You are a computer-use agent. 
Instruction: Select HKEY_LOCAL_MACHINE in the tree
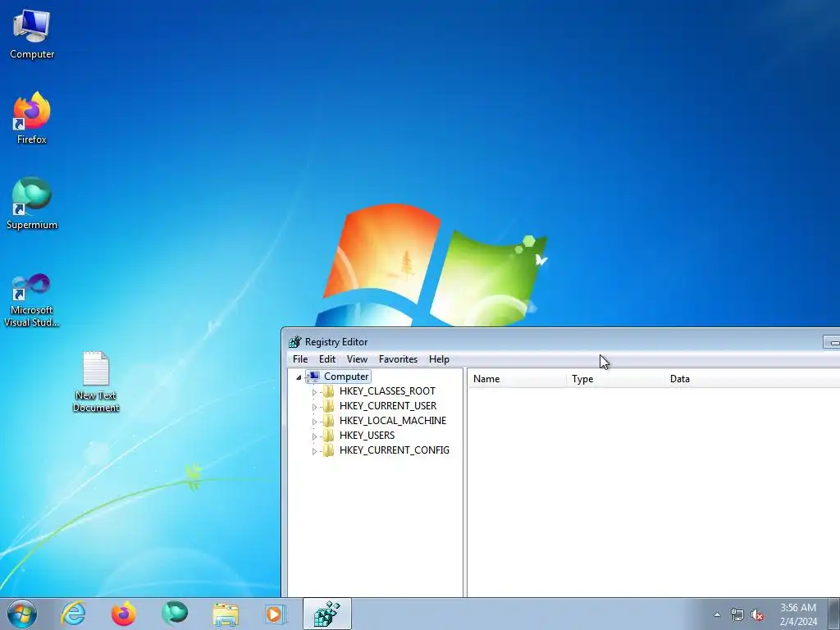393,421
